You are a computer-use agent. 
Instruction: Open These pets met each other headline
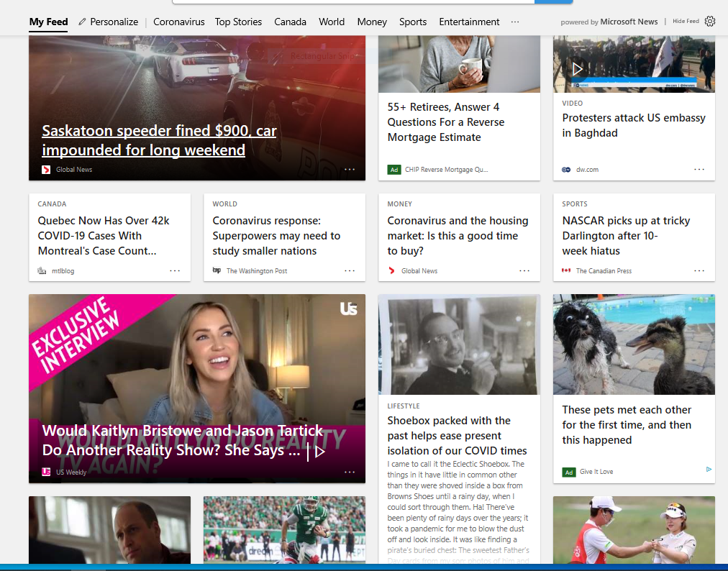click(x=627, y=425)
